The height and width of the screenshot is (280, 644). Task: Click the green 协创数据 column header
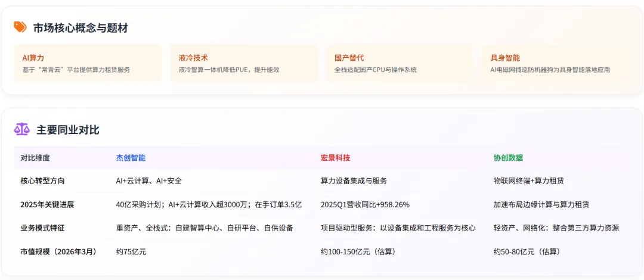[x=508, y=158]
